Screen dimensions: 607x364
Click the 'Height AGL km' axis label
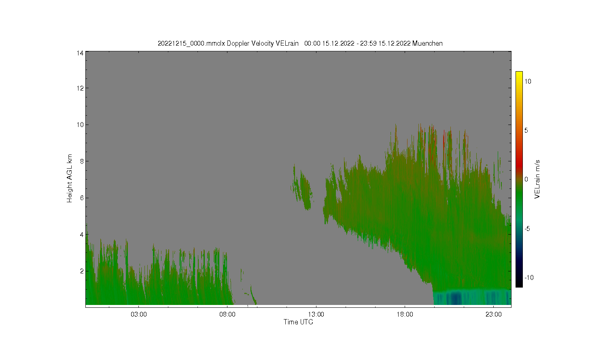click(x=70, y=178)
